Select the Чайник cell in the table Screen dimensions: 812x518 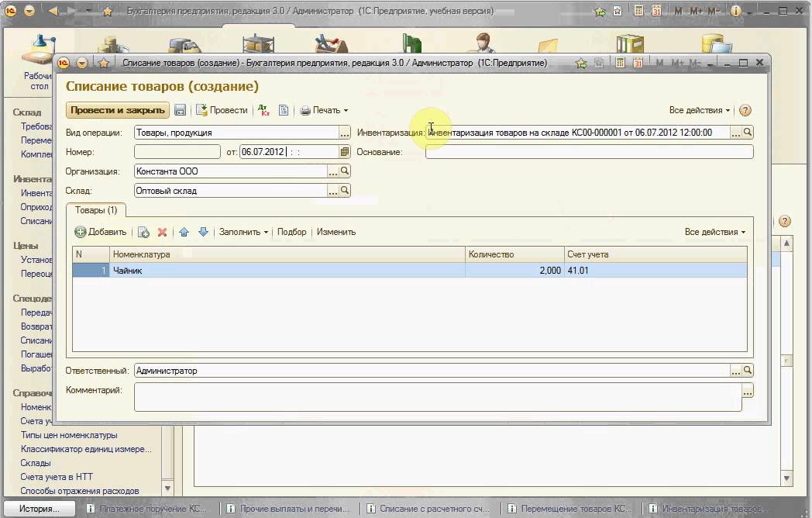287,270
